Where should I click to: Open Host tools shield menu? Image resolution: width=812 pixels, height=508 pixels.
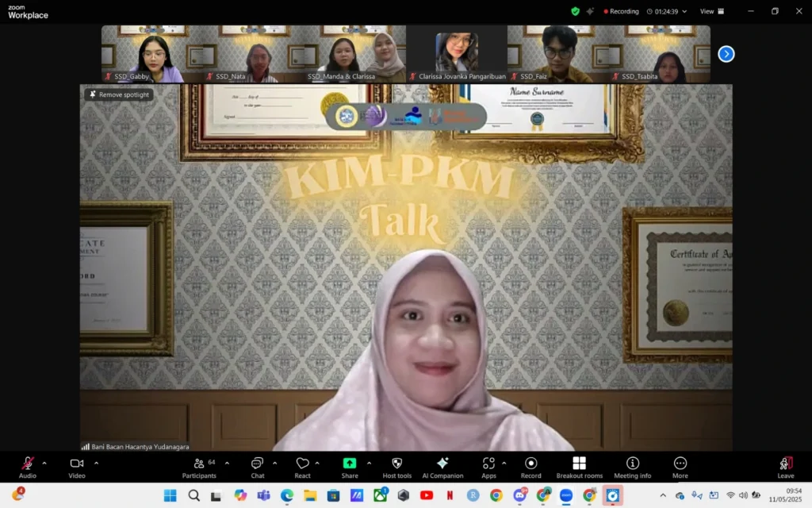[x=397, y=467]
